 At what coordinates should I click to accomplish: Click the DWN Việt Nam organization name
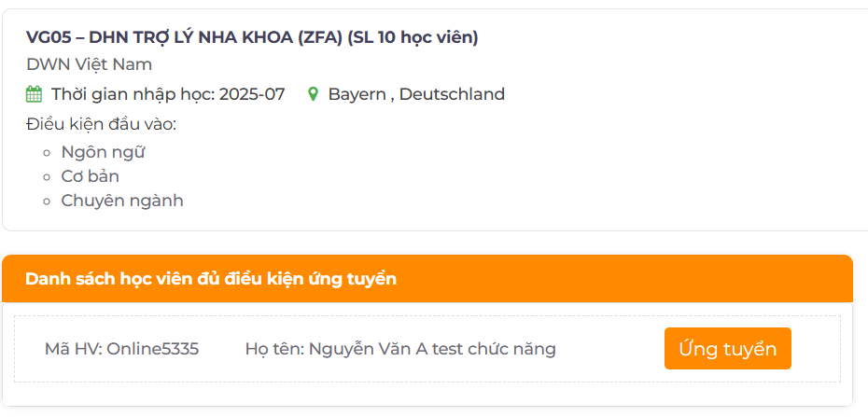point(89,64)
